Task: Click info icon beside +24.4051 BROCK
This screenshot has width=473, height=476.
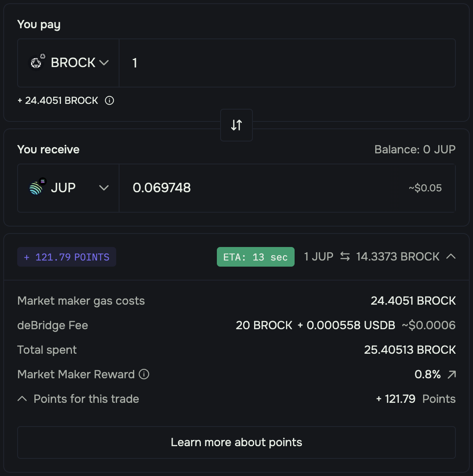Action: pos(109,101)
